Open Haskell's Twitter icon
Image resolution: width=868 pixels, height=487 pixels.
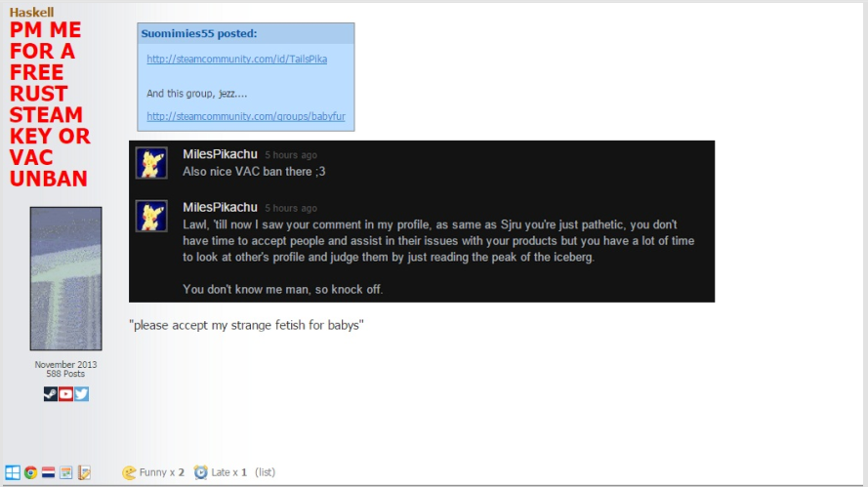click(x=81, y=394)
